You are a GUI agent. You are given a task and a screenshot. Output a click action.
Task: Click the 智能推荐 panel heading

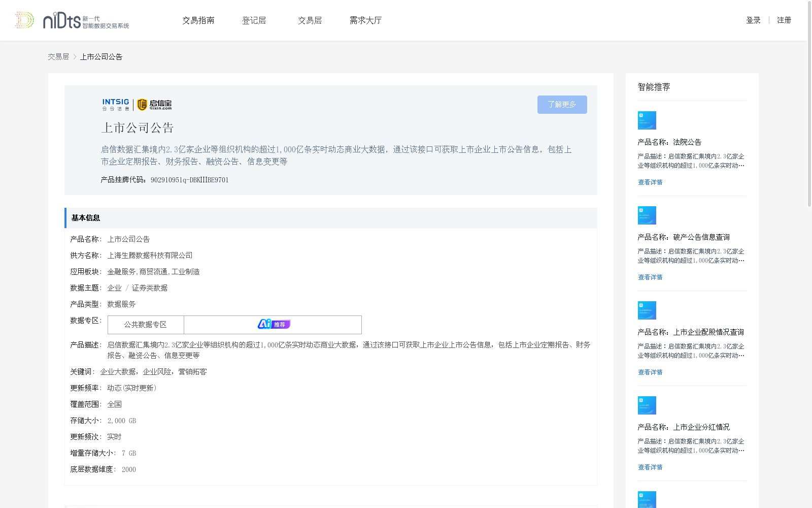pyautogui.click(x=654, y=87)
